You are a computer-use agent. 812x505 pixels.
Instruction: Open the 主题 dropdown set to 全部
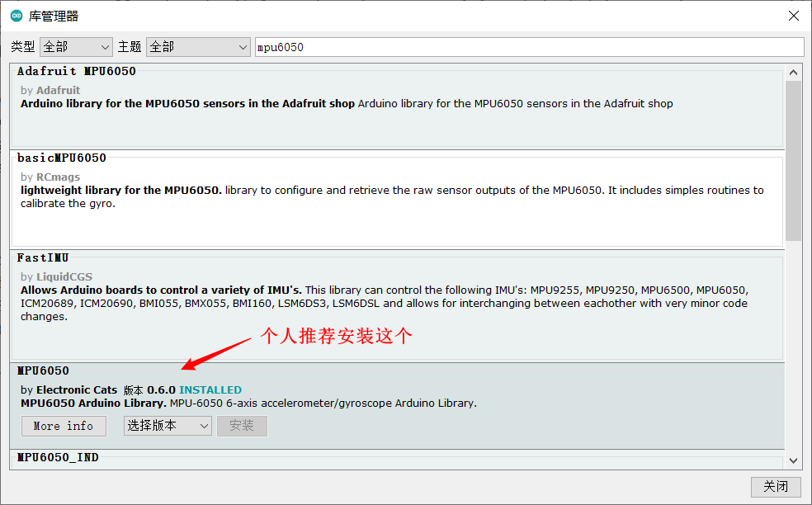click(x=198, y=47)
